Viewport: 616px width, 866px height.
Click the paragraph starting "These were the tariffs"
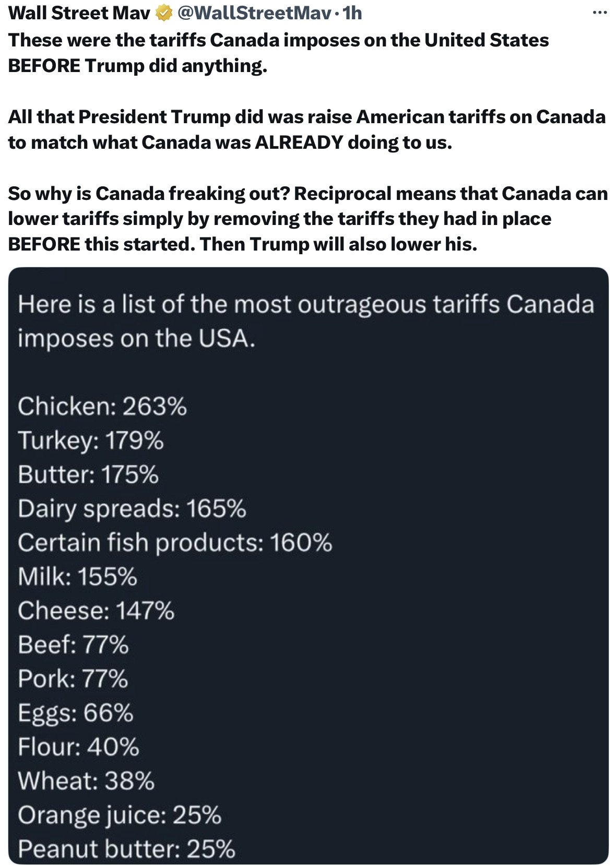pyautogui.click(x=278, y=53)
